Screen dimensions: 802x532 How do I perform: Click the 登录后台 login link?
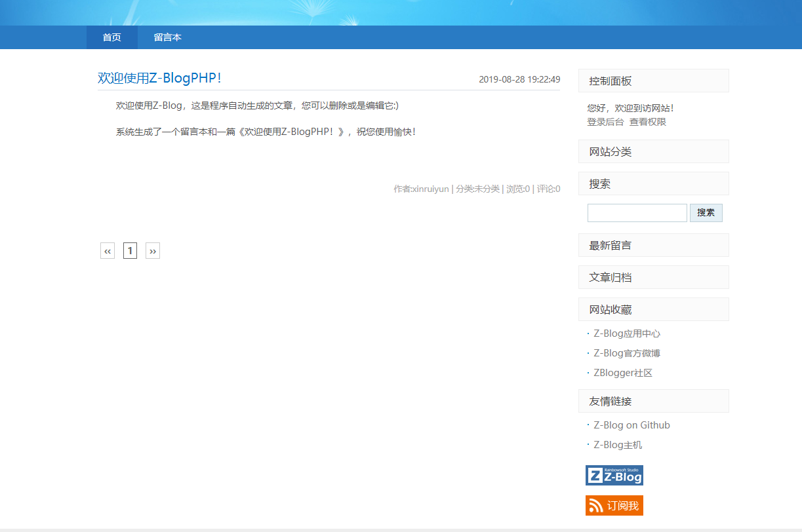(605, 122)
